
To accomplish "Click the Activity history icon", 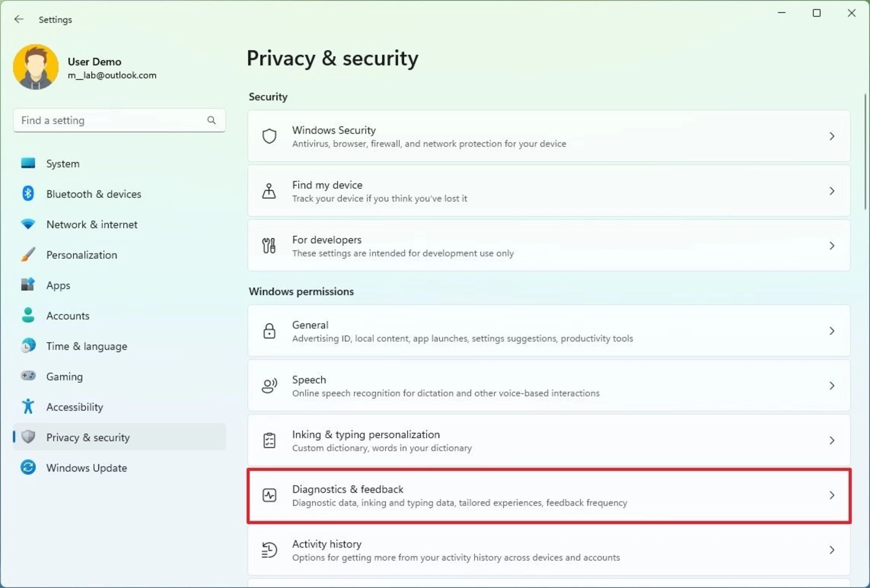I will pos(268,550).
